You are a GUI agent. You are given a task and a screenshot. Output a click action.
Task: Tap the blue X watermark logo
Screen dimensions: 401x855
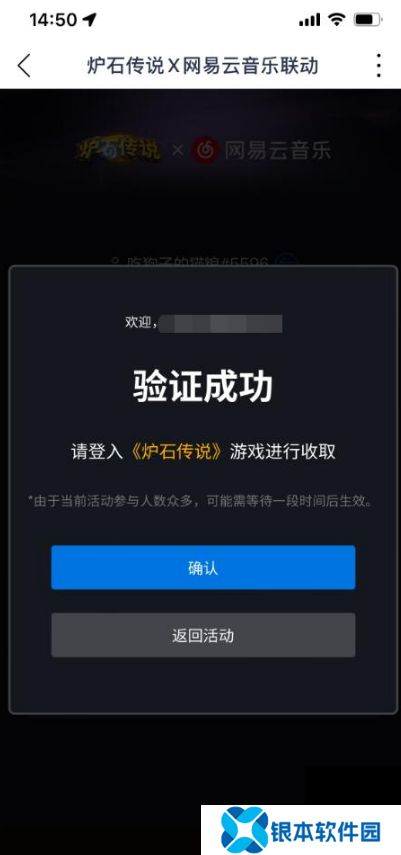[244, 830]
